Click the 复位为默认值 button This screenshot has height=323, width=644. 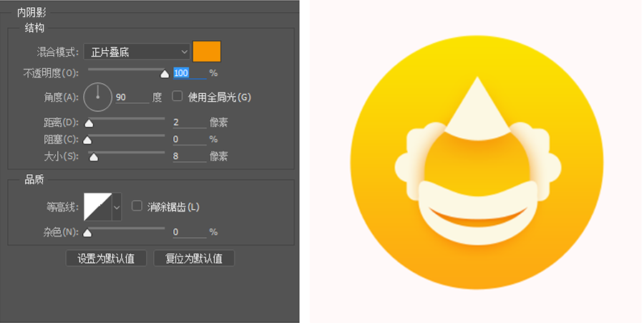click(194, 258)
